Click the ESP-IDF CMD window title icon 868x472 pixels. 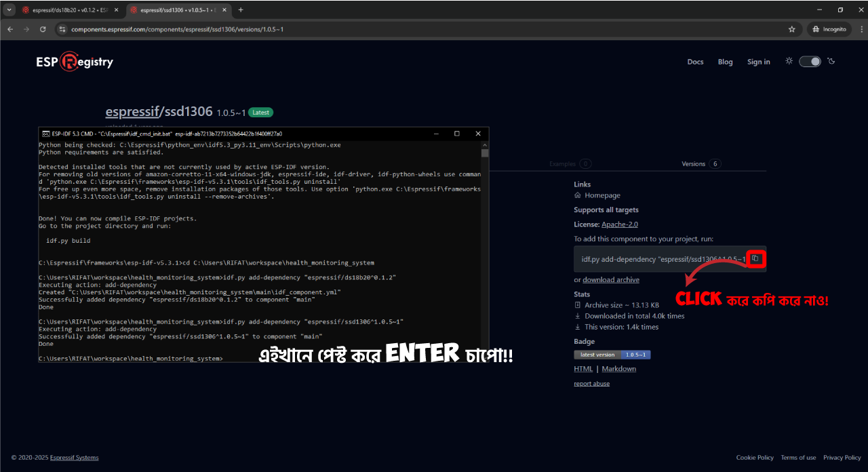[45, 134]
